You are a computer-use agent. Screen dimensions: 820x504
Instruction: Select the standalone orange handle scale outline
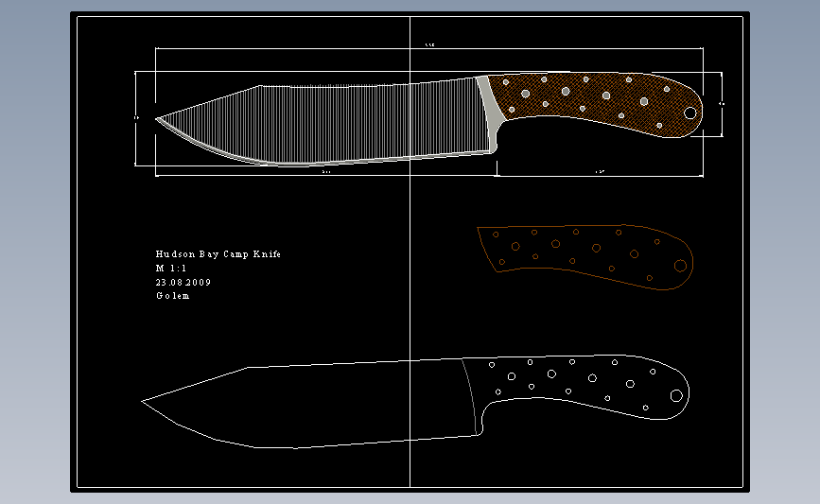pos(585,256)
